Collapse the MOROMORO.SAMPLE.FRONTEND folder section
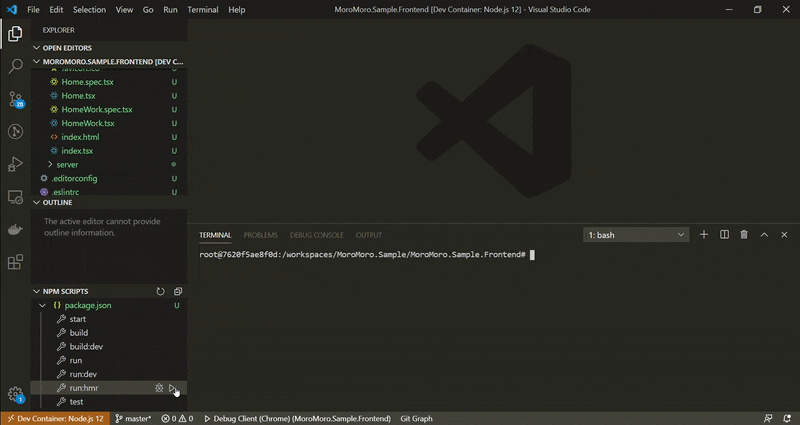The height and width of the screenshot is (425, 800). [x=109, y=62]
